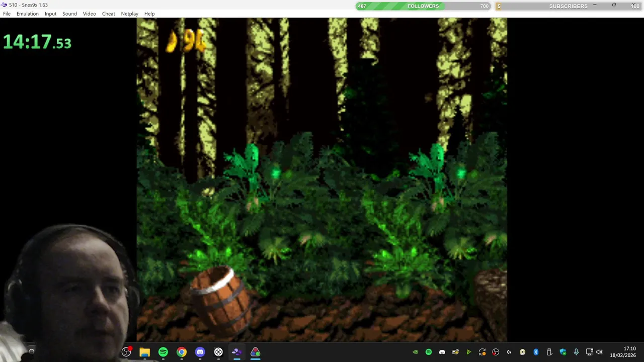644x362 pixels.
Task: Switch to Snes9x purple taskbar icon
Action: coord(236,352)
